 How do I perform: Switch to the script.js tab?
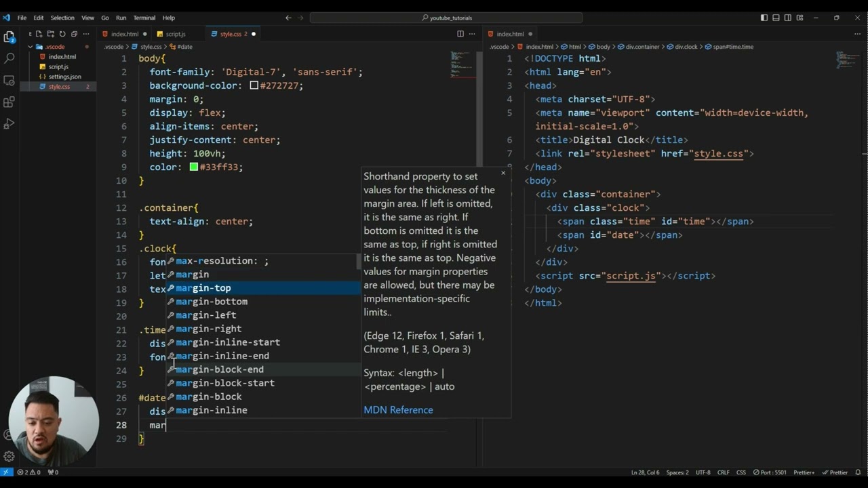pos(175,34)
